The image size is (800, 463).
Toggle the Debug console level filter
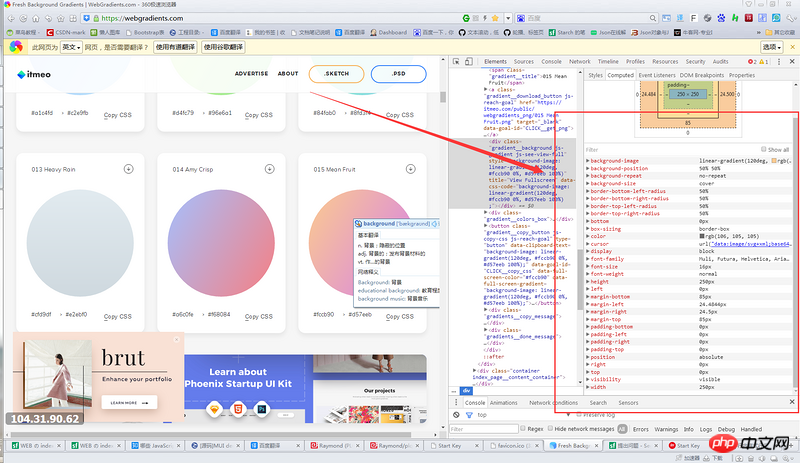point(726,429)
